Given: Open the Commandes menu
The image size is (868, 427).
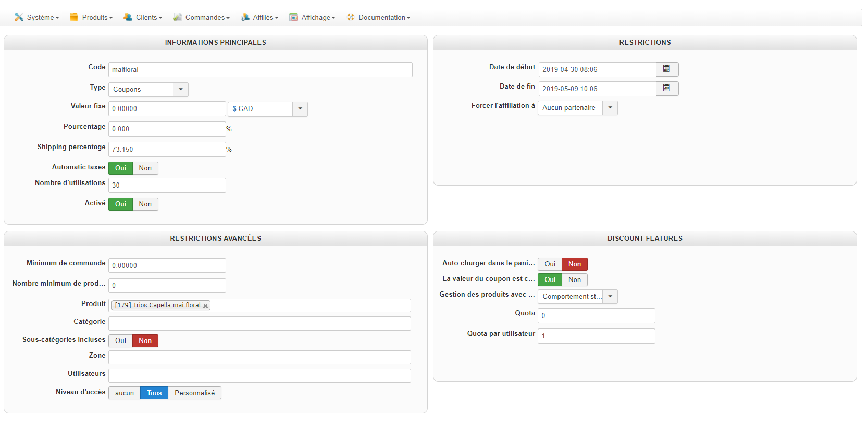Looking at the screenshot, I should 202,17.
